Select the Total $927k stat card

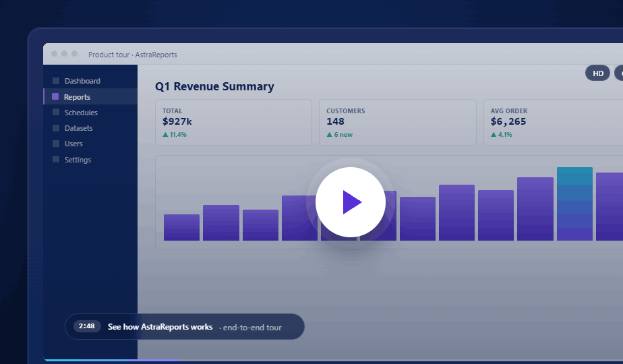pos(233,122)
